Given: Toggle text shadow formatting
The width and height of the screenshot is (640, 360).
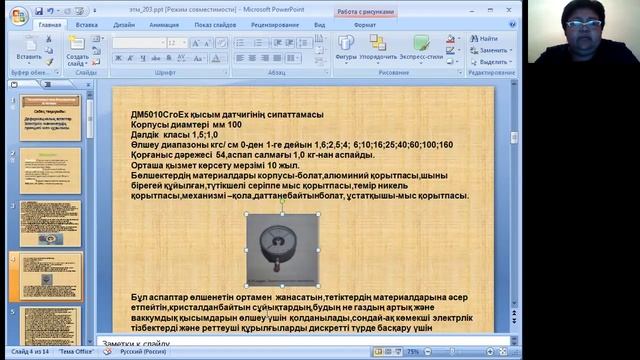Looking at the screenshot, I should pos(169,58).
